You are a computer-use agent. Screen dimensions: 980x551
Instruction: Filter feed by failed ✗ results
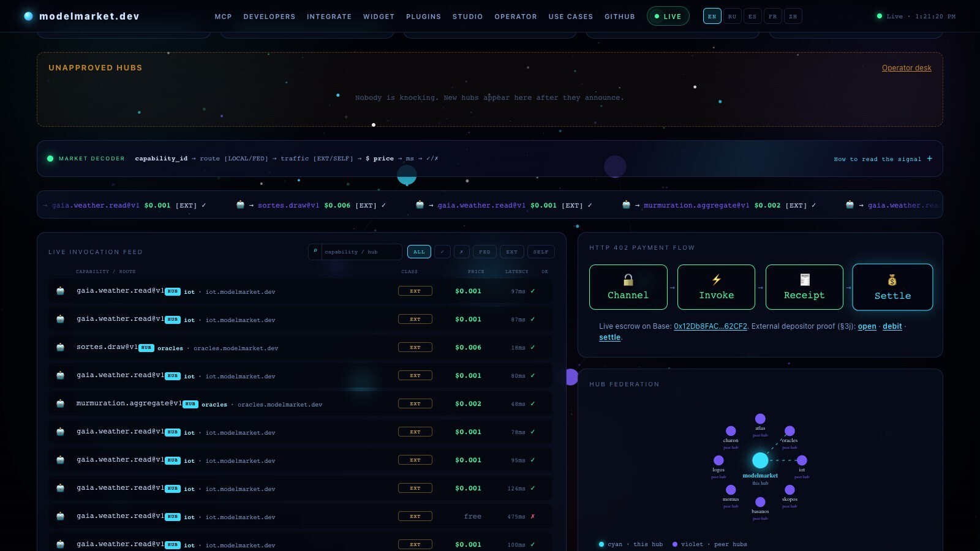coord(462,252)
